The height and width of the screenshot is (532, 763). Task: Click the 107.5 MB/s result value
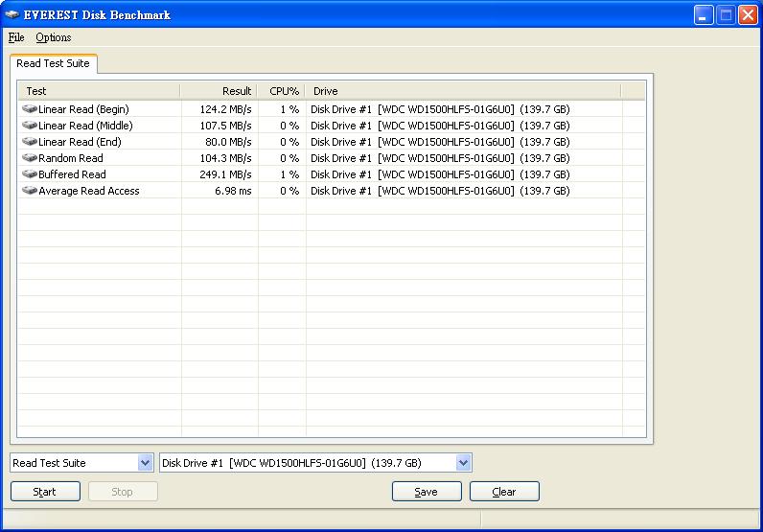click(226, 126)
